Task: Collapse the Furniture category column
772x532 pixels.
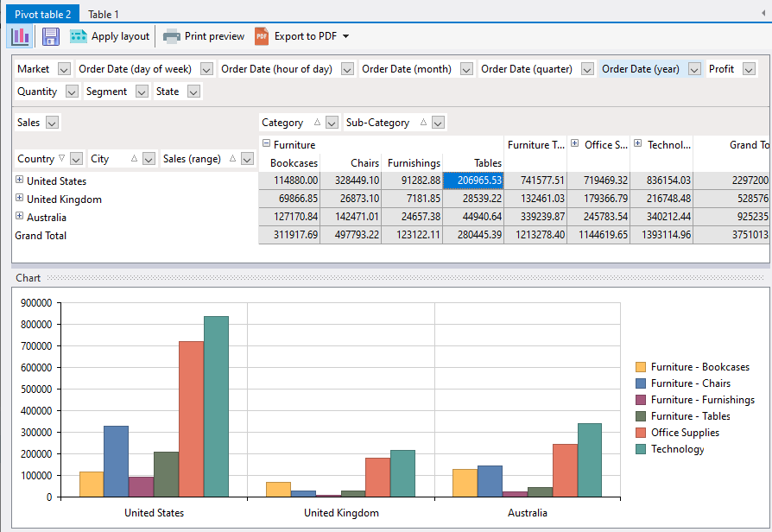Action: coord(266,144)
